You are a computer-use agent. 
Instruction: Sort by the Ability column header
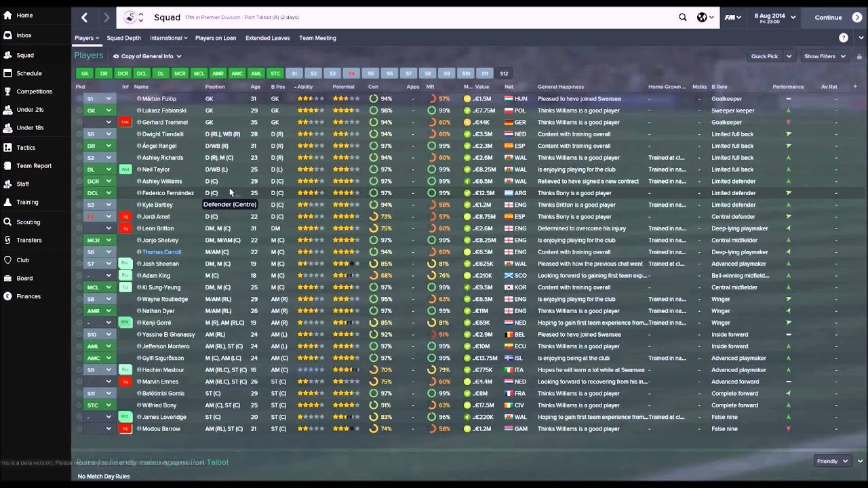pos(305,87)
